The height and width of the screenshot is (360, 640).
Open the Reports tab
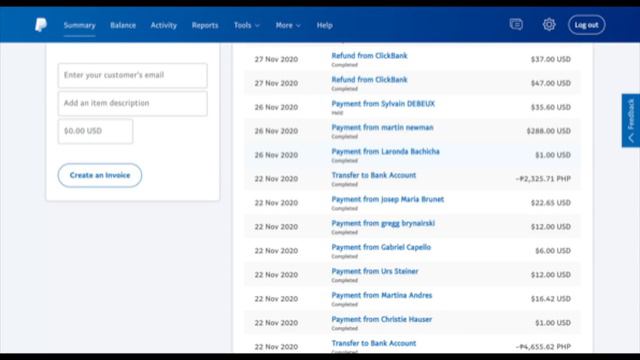(x=205, y=25)
